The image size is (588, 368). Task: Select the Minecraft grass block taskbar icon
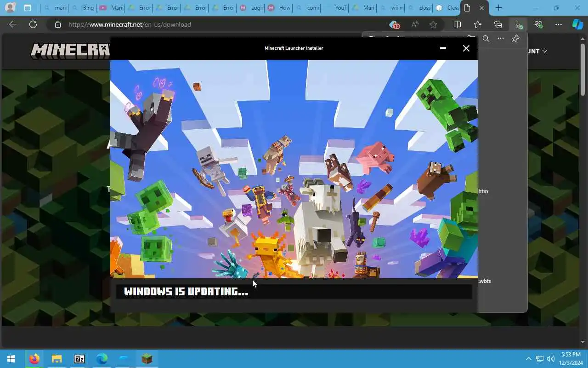(x=147, y=359)
